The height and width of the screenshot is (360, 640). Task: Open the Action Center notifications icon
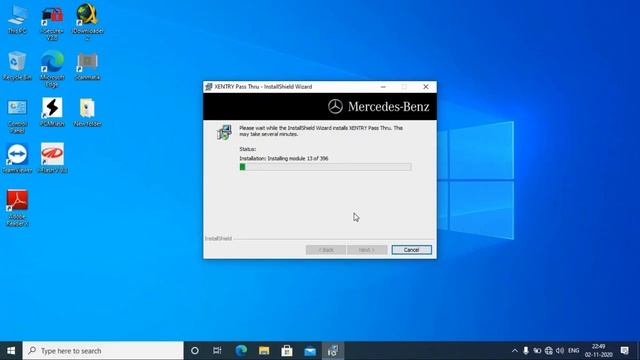[x=624, y=351]
